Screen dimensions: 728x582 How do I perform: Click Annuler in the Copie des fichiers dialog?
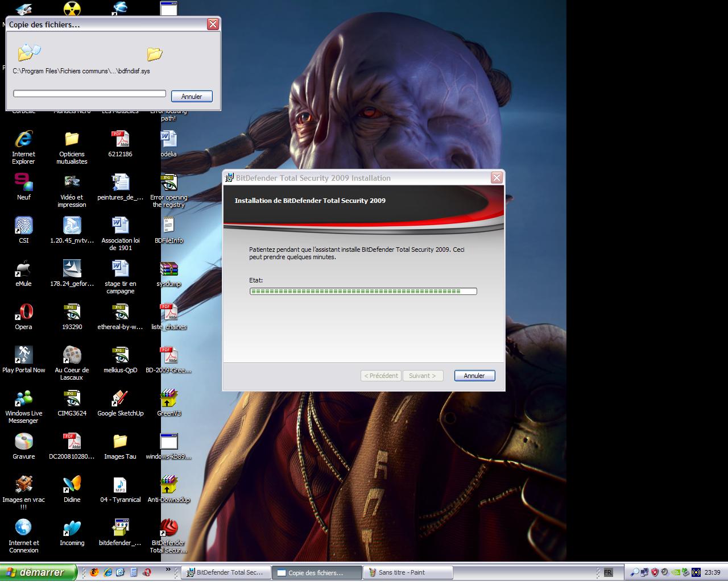point(192,97)
